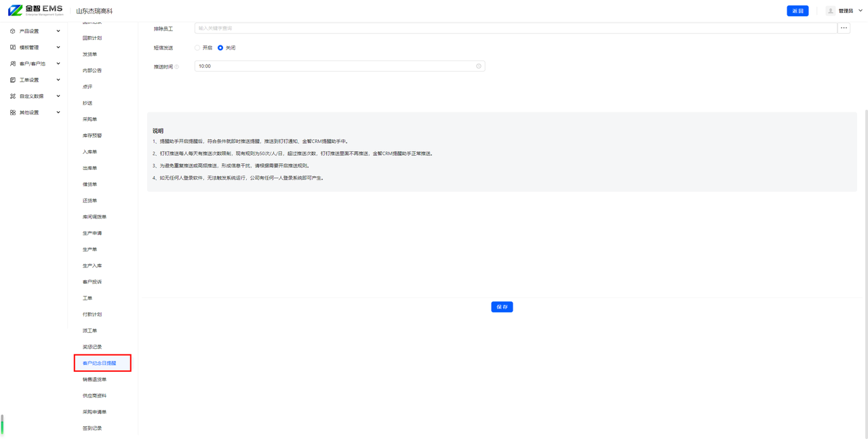This screenshot has width=868, height=439.
Task: Open 生产申请 in the submenu
Action: pyautogui.click(x=92, y=233)
